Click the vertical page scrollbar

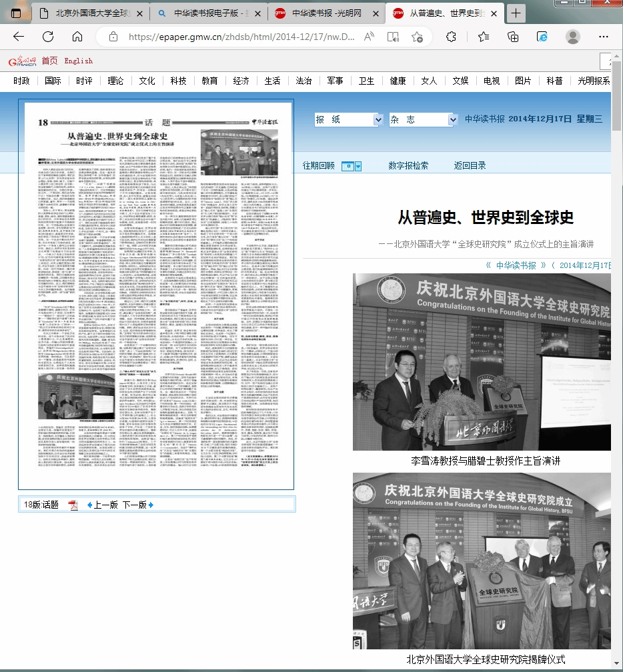(617, 333)
